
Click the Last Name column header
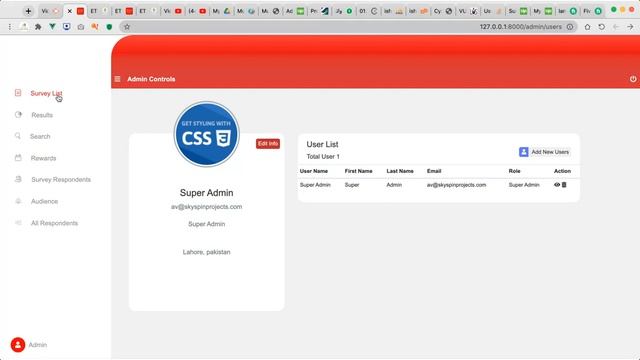[400, 171]
